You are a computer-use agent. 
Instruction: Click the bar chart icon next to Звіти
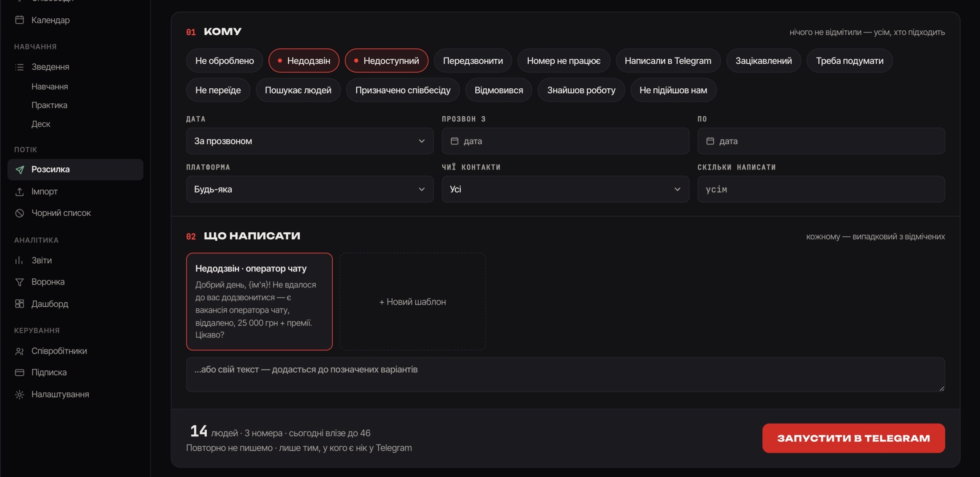20,260
